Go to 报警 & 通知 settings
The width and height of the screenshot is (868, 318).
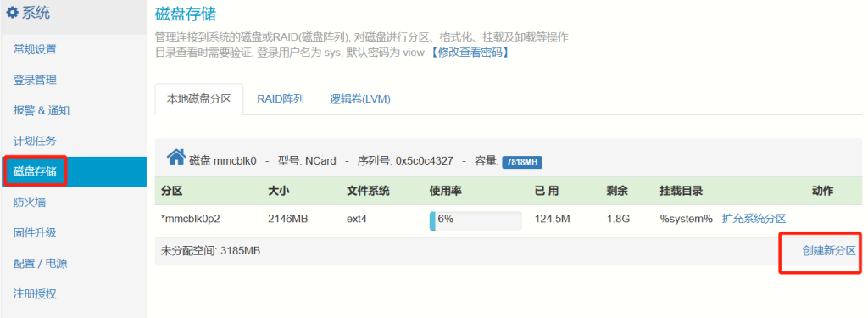coord(42,110)
